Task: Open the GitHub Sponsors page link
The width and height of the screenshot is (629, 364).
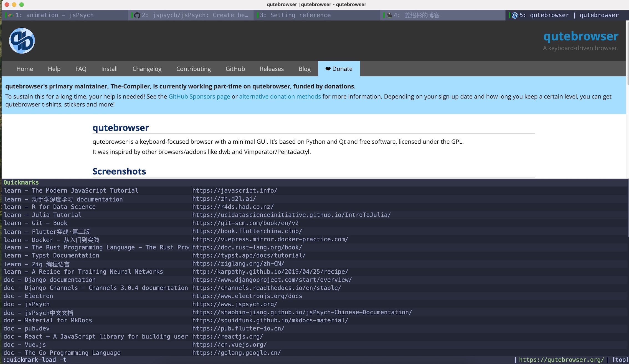Action: (x=199, y=96)
